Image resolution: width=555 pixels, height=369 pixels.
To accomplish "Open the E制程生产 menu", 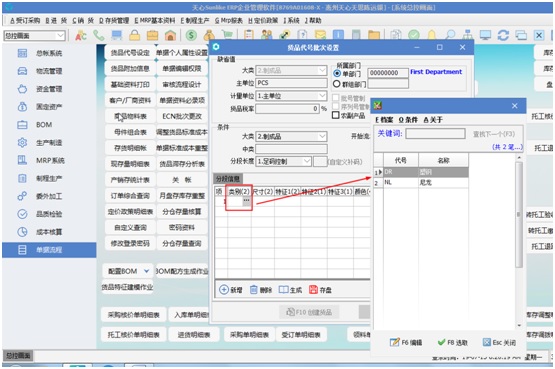I will click(x=195, y=21).
